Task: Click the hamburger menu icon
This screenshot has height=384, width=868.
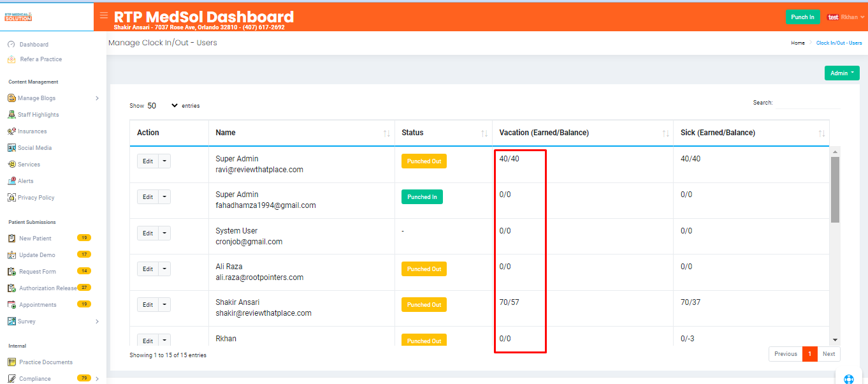Action: (104, 15)
